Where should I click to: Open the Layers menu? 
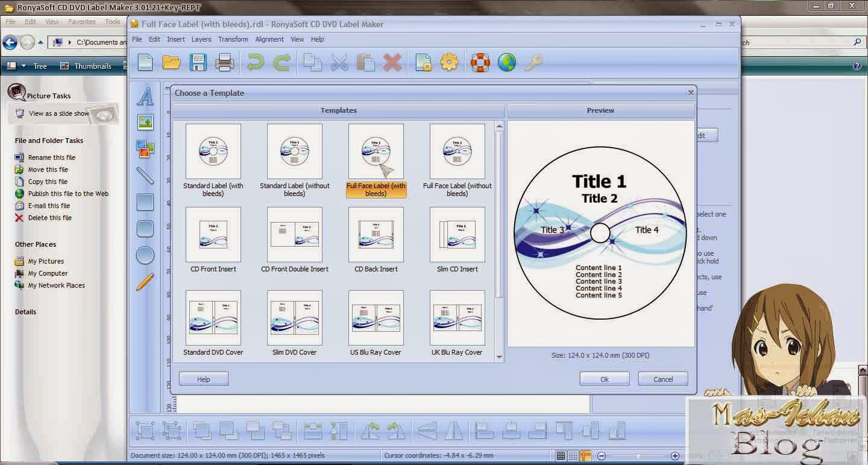coord(201,39)
